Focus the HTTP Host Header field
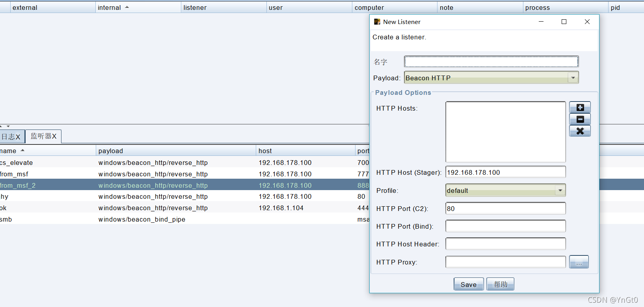Viewport: 644px width, 307px height. click(x=506, y=244)
